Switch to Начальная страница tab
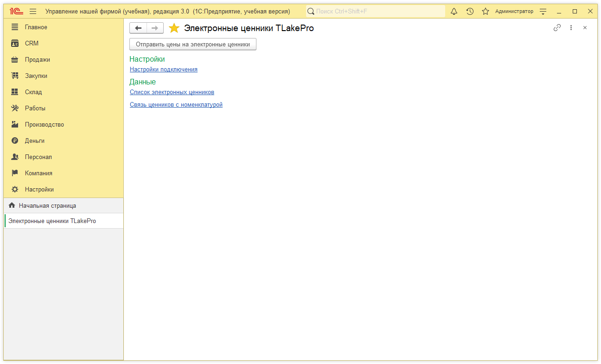Viewport: 601px width, 364px height. (47, 205)
